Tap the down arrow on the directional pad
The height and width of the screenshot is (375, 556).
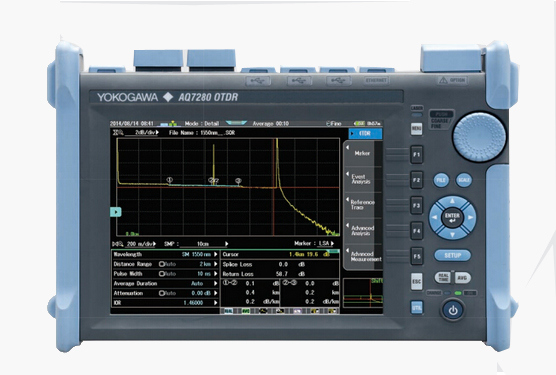(452, 234)
